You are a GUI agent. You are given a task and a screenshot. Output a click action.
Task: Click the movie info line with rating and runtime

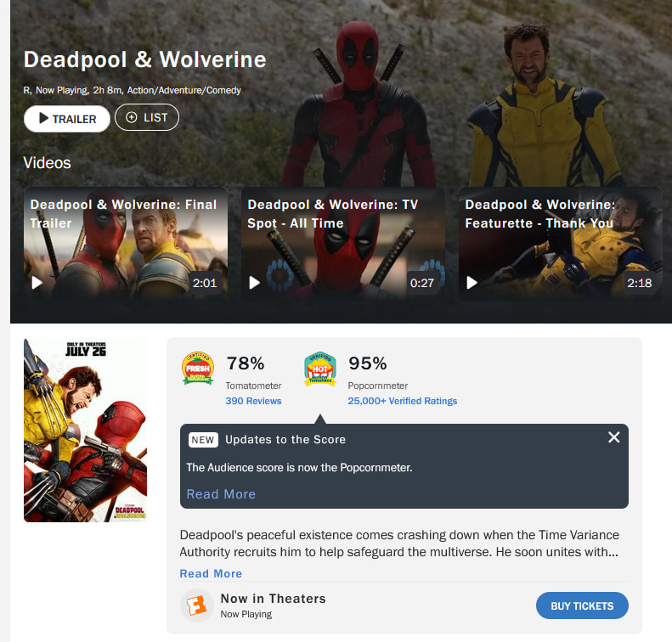coord(132,90)
